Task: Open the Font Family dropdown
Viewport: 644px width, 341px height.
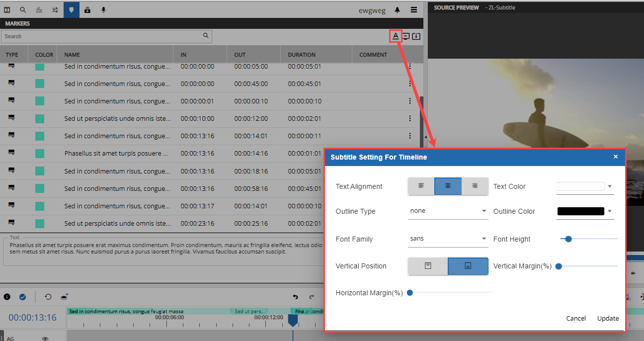Action: 447,239
